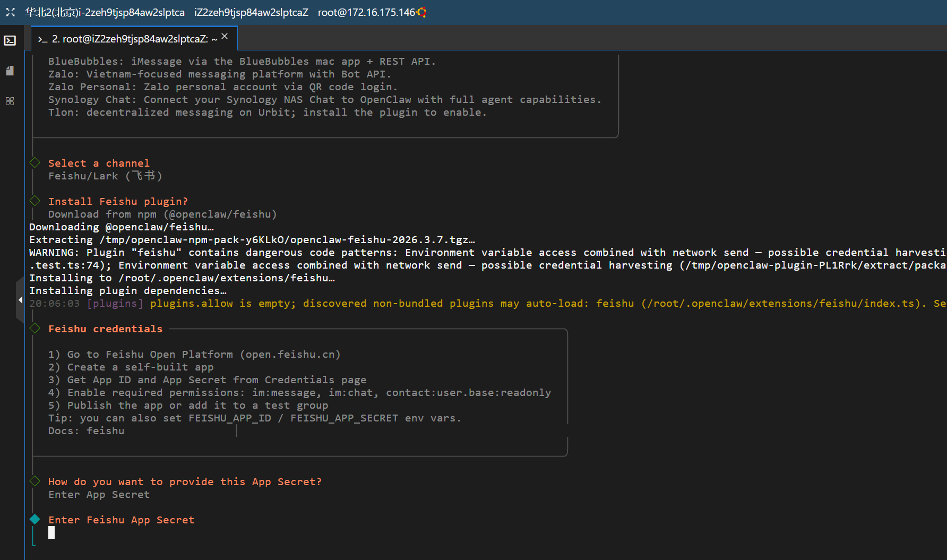Image resolution: width=947 pixels, height=560 pixels.
Task: Click the 华北2(北京) region instance label
Action: click(x=105, y=12)
